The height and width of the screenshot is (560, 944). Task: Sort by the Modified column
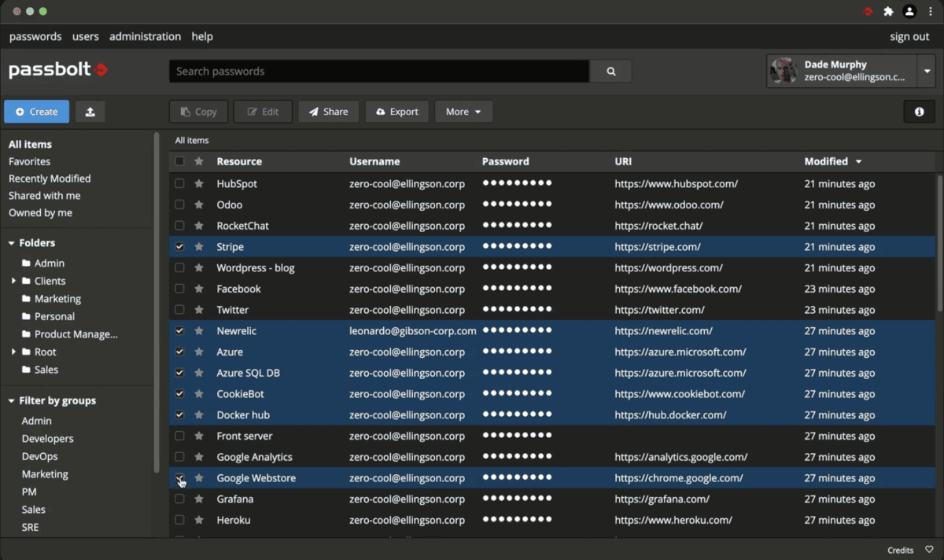click(x=832, y=161)
